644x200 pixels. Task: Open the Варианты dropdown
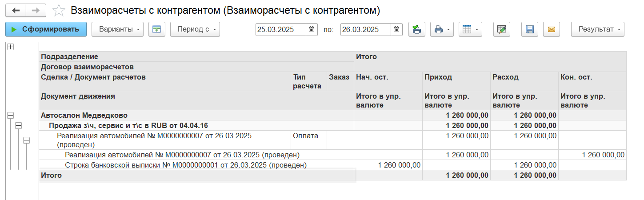click(117, 29)
